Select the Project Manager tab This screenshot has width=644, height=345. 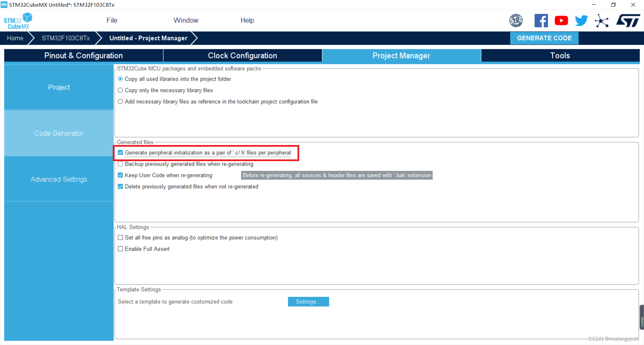[401, 56]
